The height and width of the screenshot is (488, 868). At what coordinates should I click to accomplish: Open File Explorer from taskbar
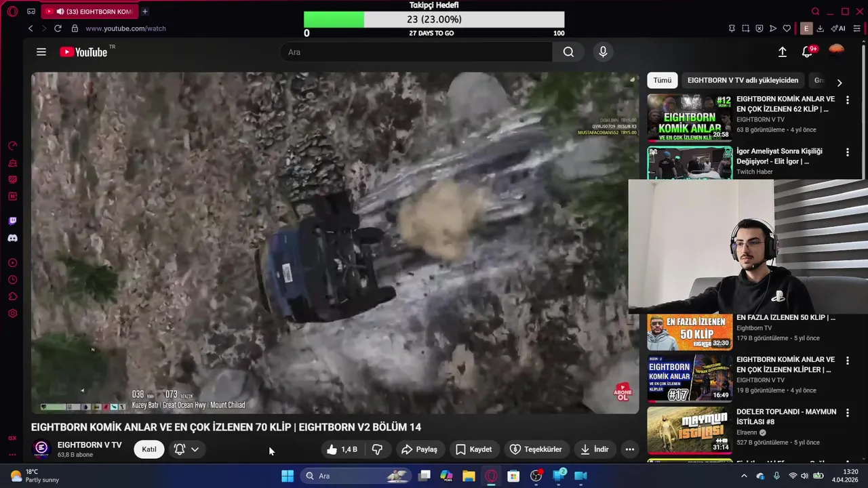469,476
